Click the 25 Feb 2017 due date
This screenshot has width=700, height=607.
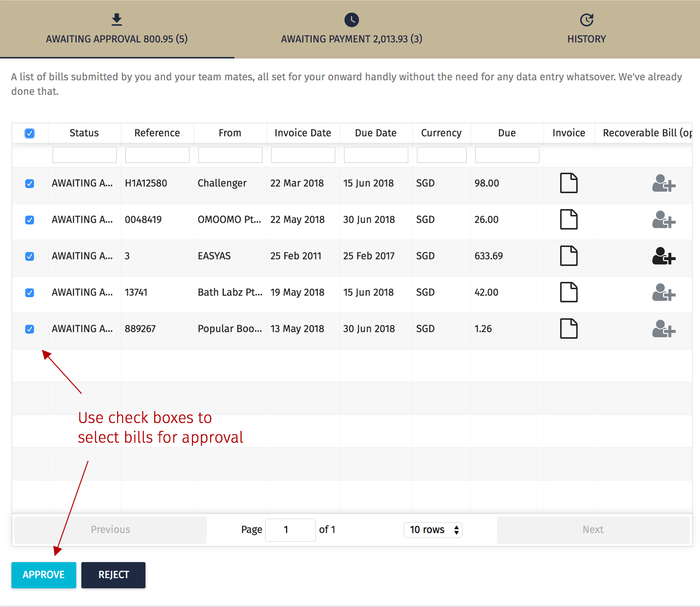point(369,256)
